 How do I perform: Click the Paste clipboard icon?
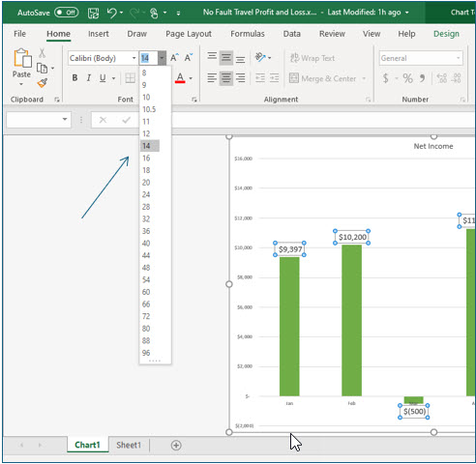click(x=22, y=58)
